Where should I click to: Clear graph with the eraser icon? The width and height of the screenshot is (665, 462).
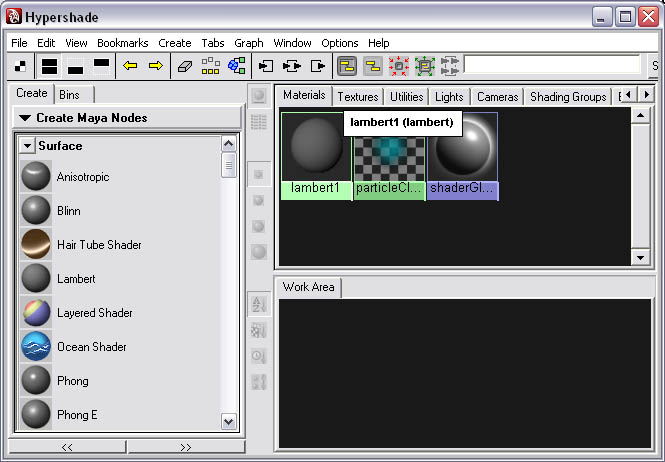click(x=184, y=66)
